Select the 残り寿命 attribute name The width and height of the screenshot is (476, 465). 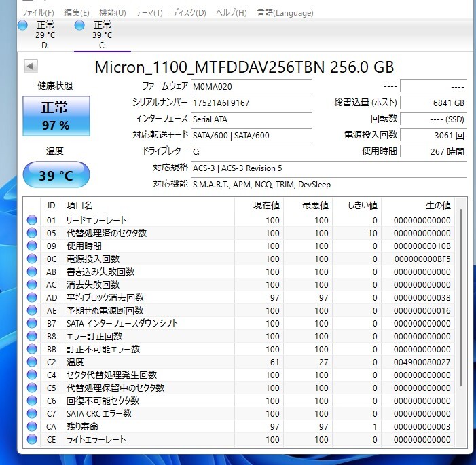coord(82,426)
